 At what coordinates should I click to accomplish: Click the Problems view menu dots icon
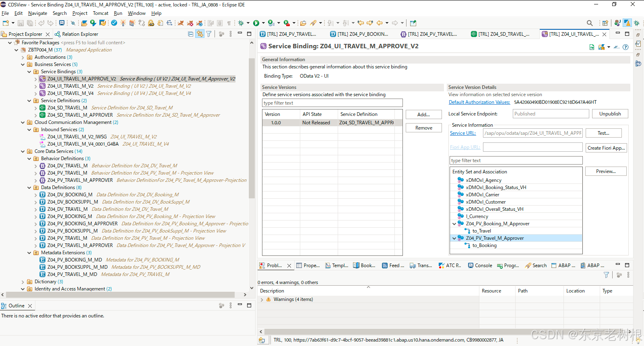[x=628, y=275]
